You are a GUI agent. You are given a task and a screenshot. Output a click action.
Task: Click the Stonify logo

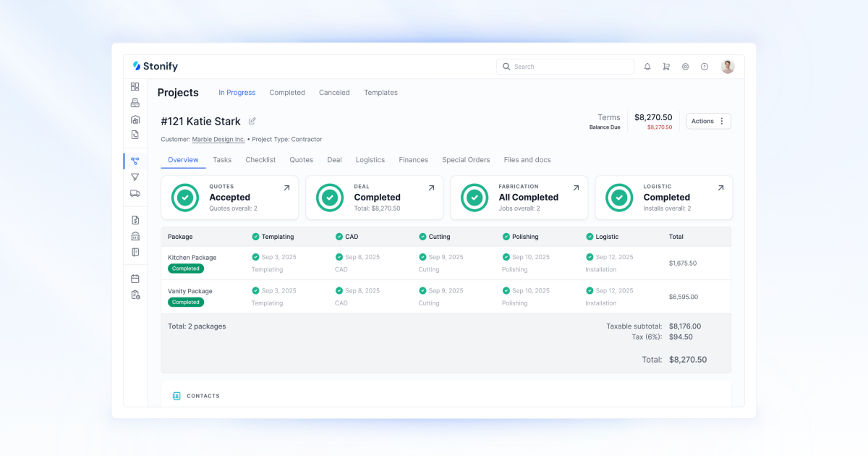(156, 67)
